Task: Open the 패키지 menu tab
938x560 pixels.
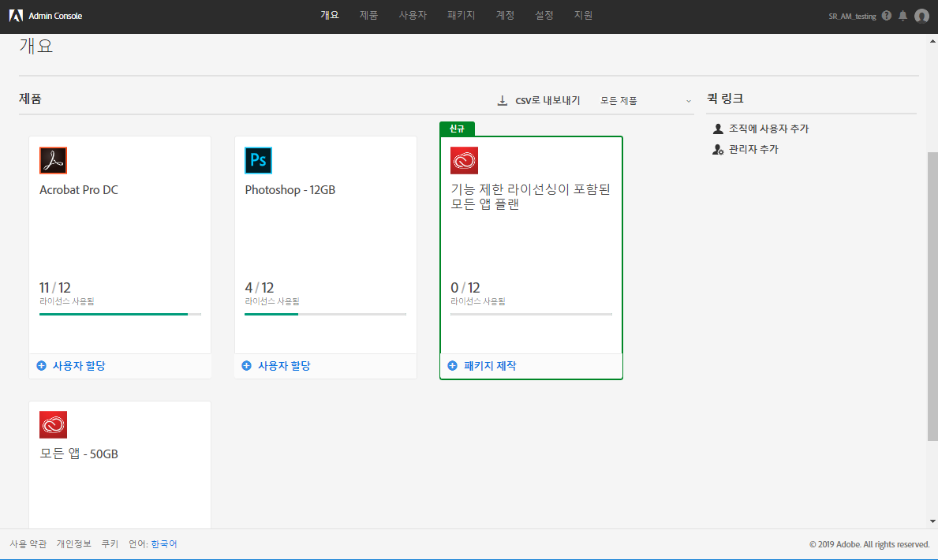Action: pos(461,15)
